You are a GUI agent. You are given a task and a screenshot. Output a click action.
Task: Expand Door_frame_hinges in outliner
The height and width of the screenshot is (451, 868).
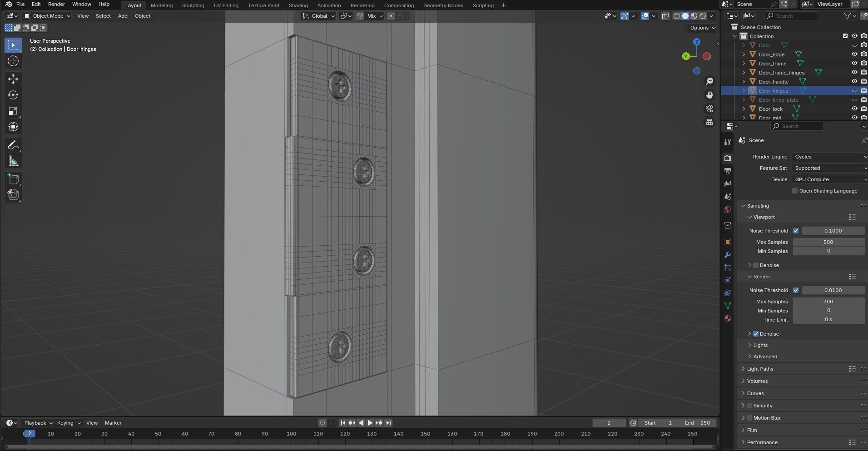click(744, 72)
